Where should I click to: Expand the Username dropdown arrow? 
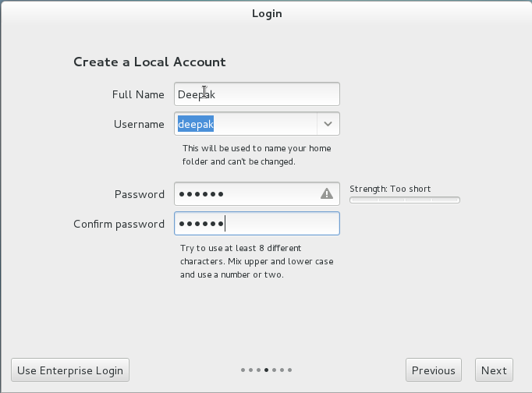328,124
